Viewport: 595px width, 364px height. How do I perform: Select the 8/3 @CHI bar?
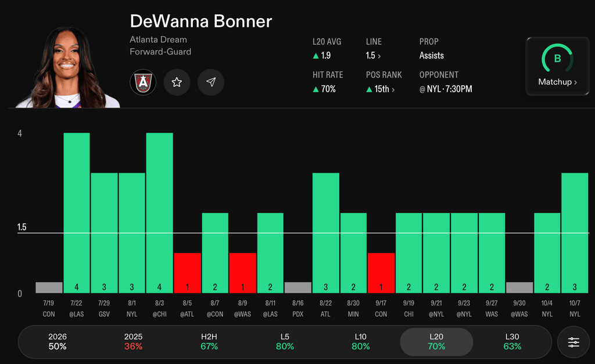click(x=159, y=212)
